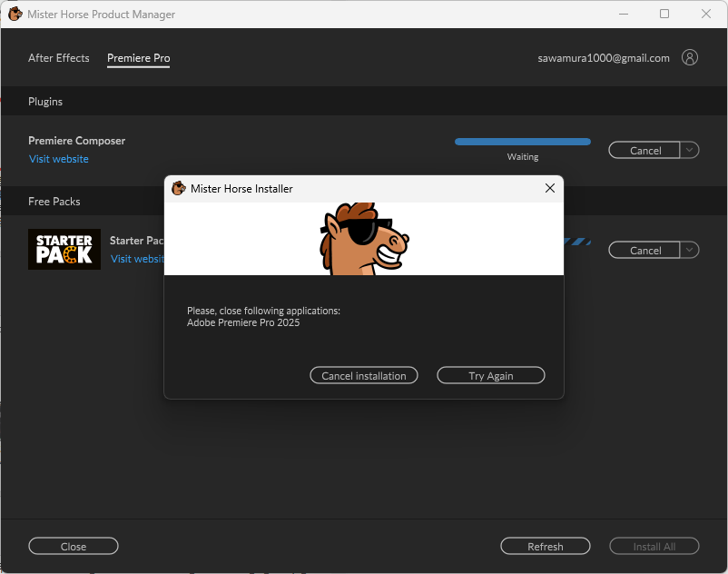Cancel the Starter Pack installation
This screenshot has width=728, height=574.
tap(644, 250)
